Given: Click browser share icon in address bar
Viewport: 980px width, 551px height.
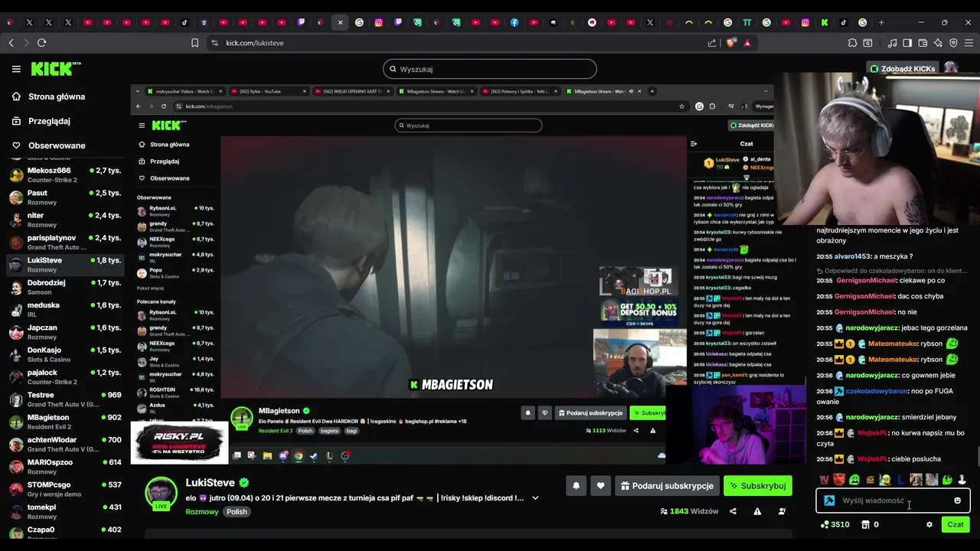Looking at the screenshot, I should coord(712,43).
